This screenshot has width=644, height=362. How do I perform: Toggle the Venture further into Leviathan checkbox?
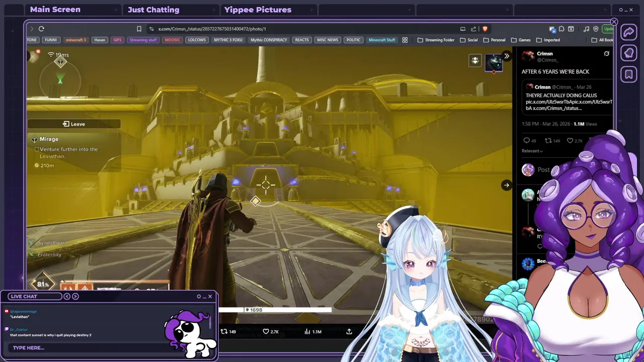point(37,149)
